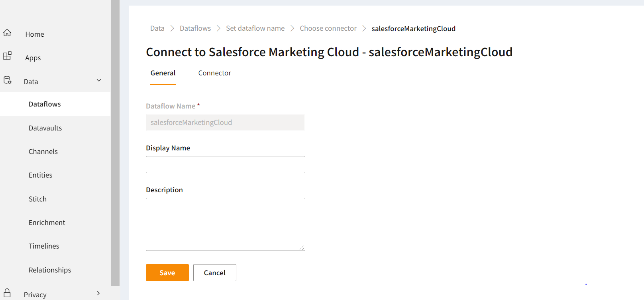Image resolution: width=644 pixels, height=300 pixels.
Task: Click the Cancel button
Action: coord(214,273)
